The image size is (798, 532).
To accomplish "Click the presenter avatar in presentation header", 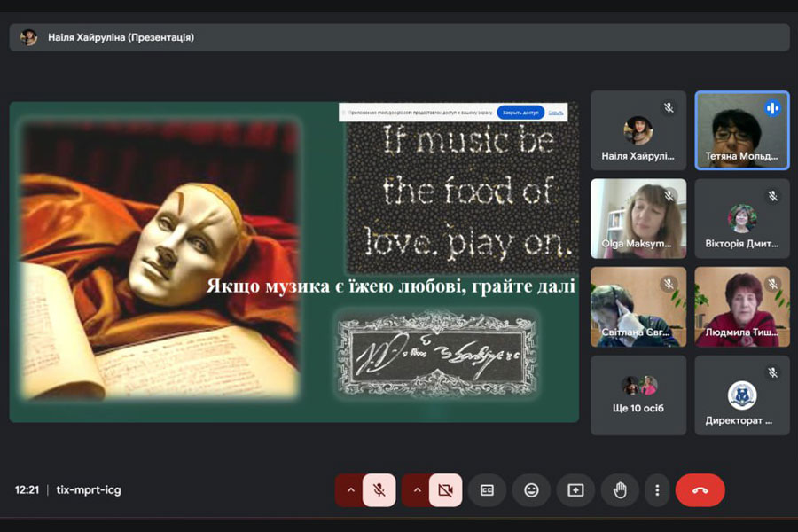I will 29,37.
